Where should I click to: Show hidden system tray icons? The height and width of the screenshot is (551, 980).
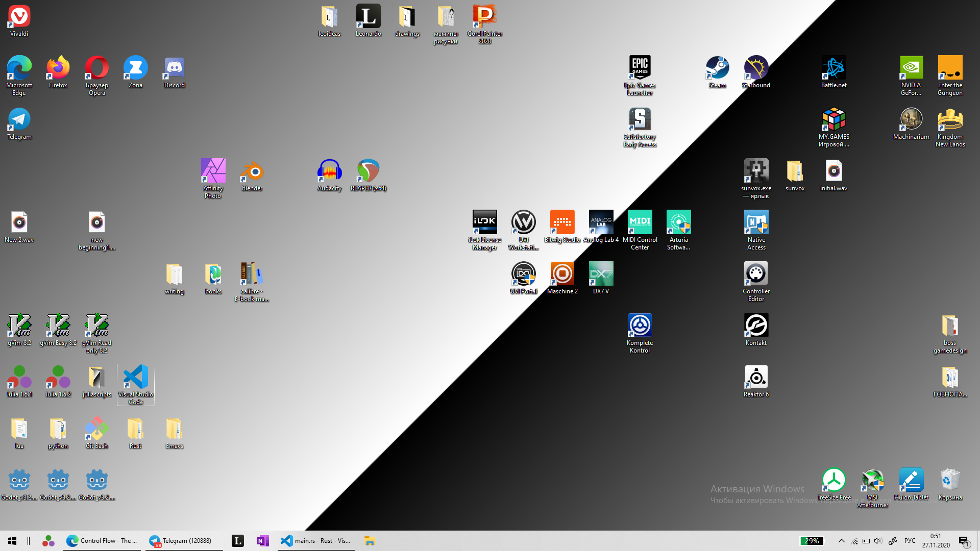pos(842,541)
